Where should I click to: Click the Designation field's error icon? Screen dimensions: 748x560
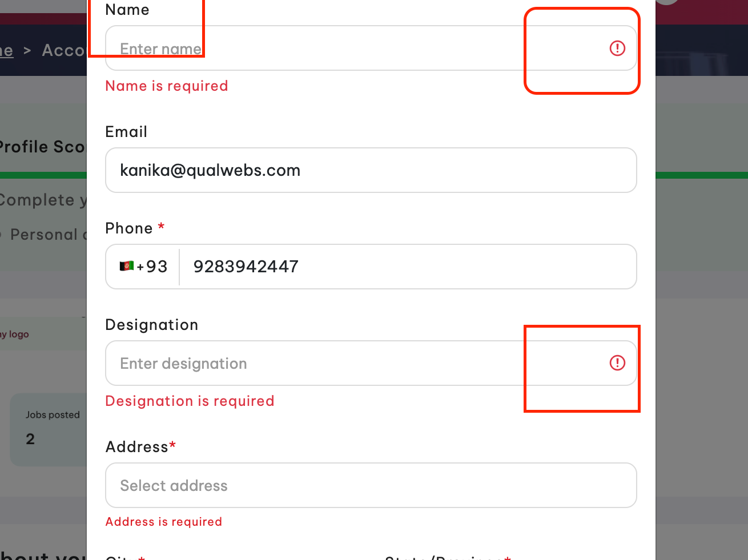pos(617,363)
